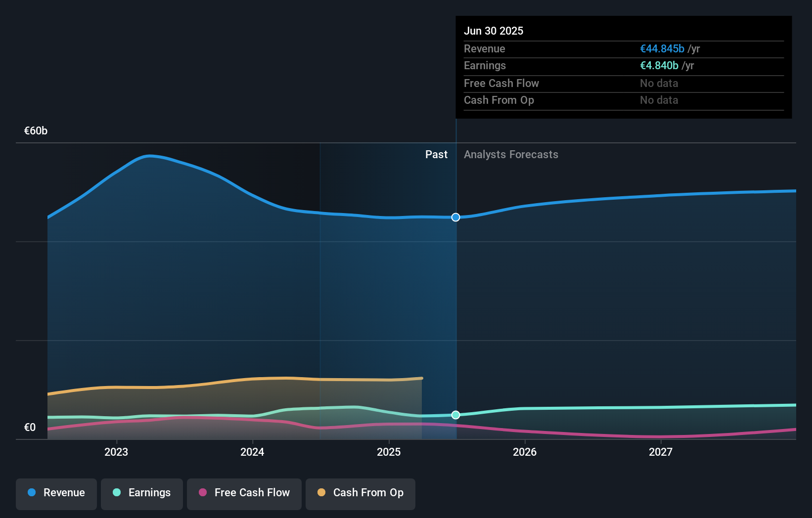The width and height of the screenshot is (812, 518).
Task: Click the blue Revenue legend dot
Action: tap(31, 493)
